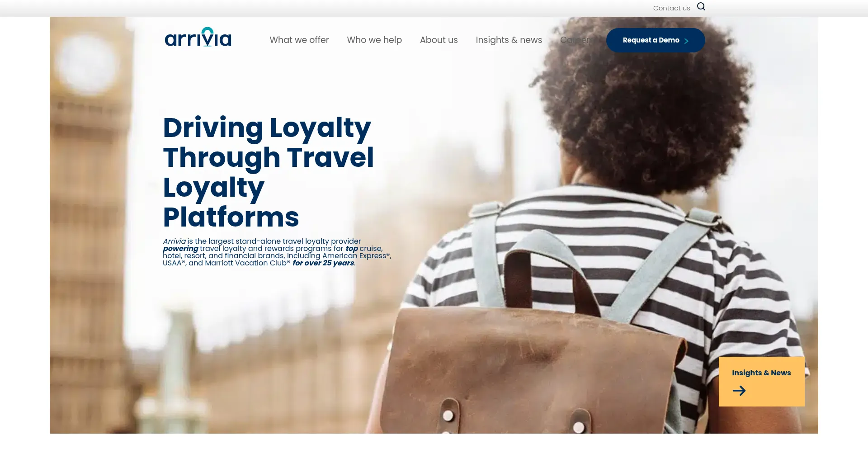Click the bold italic word 'powering'

[x=180, y=249]
